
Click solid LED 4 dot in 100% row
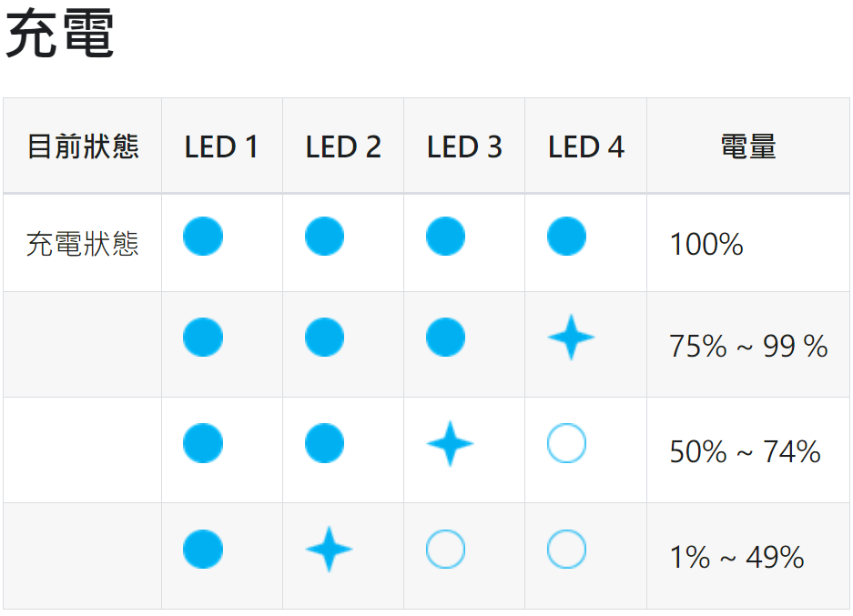566,236
